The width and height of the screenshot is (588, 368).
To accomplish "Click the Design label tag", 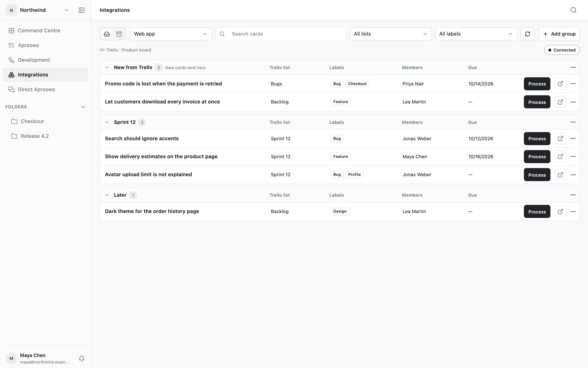I will (340, 211).
